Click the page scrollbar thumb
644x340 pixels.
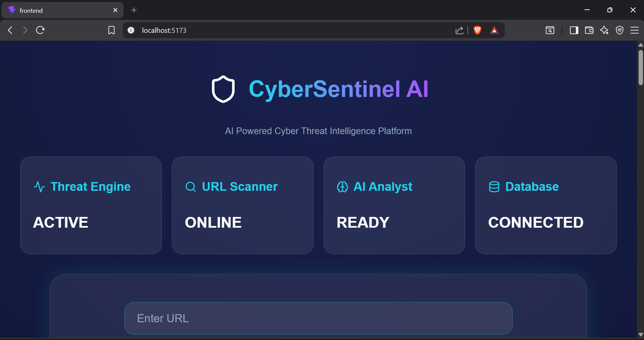[641, 67]
